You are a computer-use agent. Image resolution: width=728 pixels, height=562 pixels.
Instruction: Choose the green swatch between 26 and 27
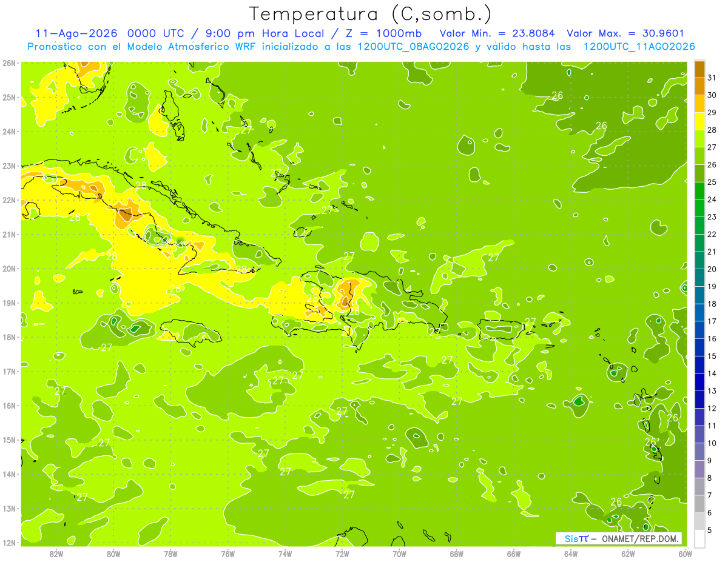[699, 156]
